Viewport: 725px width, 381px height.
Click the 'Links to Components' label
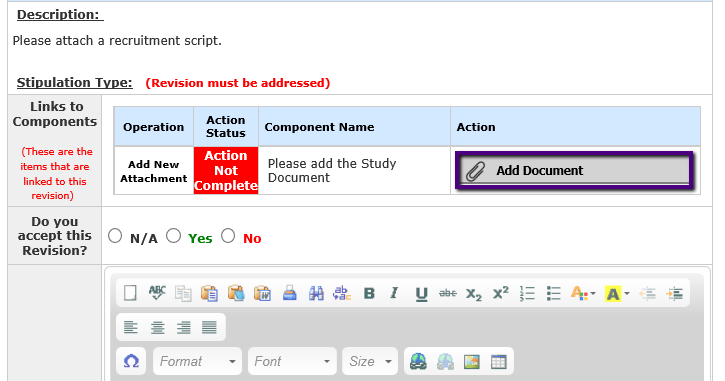[55, 114]
